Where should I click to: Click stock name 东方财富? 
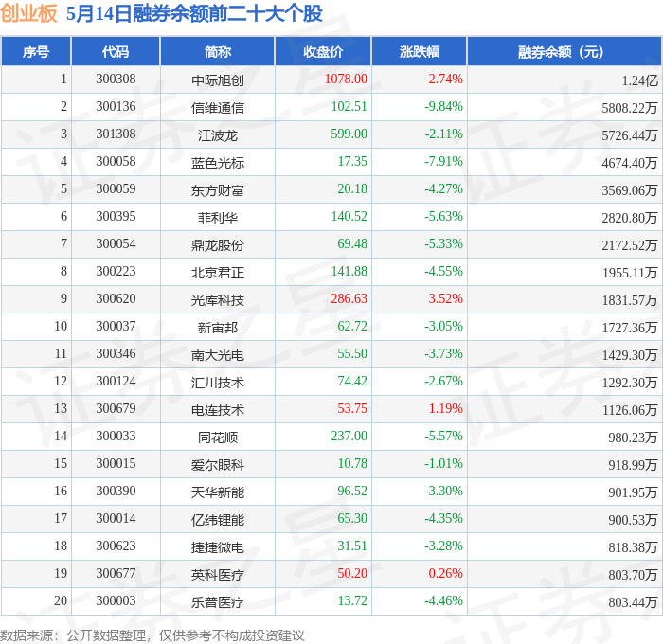[217, 189]
